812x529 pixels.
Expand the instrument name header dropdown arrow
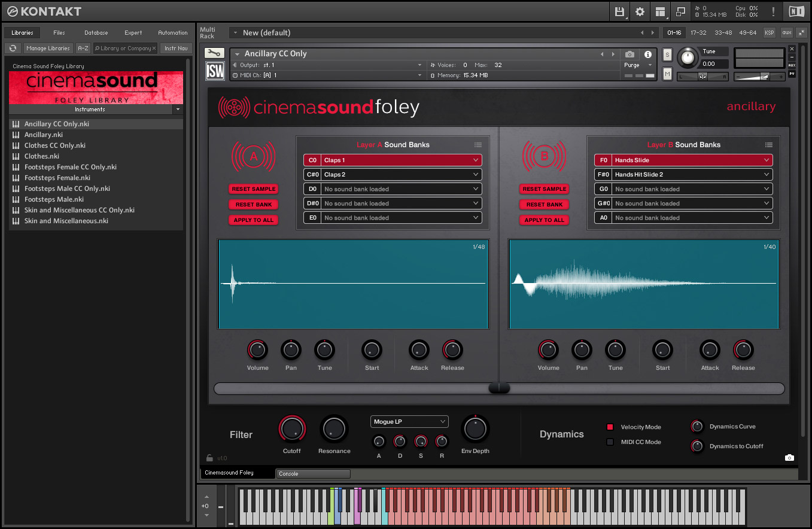[x=238, y=54]
